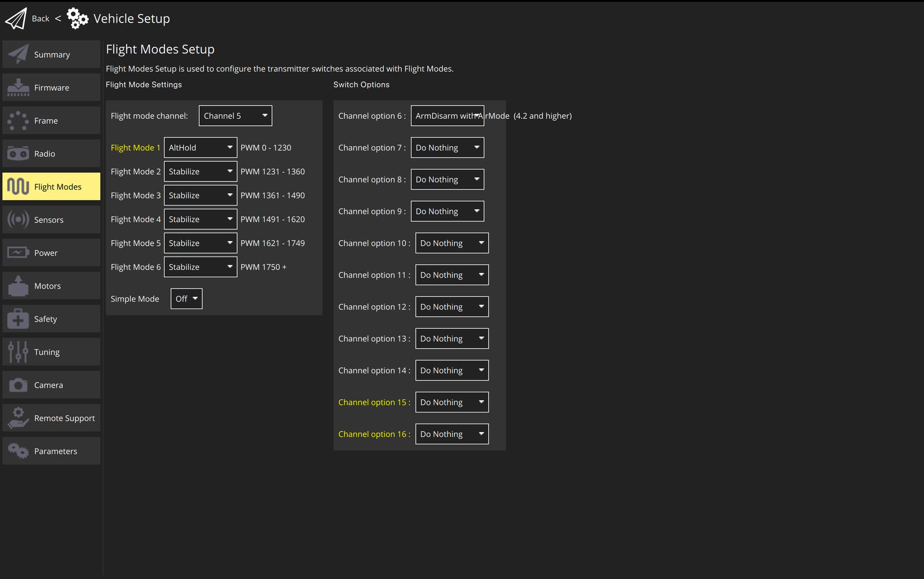This screenshot has width=924, height=579.
Task: Open the Motors setup page
Action: pyautogui.click(x=51, y=286)
